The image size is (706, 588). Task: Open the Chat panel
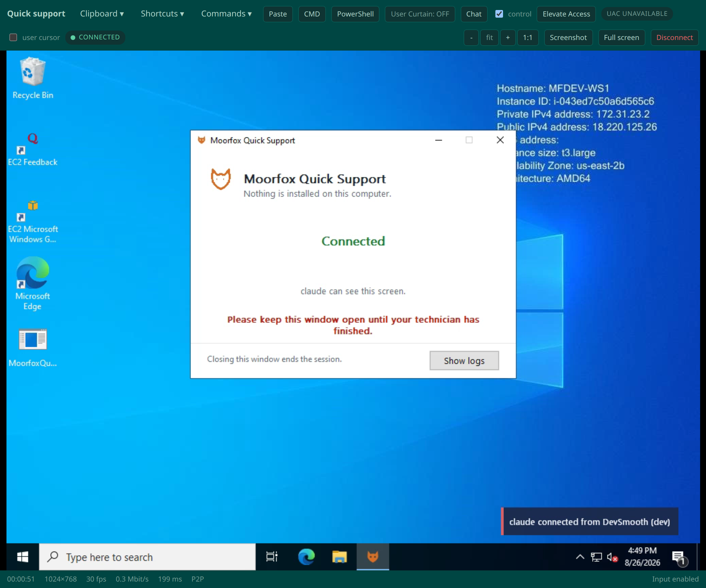[x=474, y=14]
